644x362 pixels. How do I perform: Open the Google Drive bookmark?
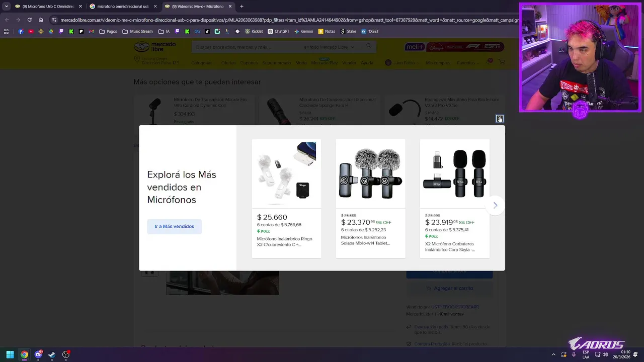click(51, 31)
